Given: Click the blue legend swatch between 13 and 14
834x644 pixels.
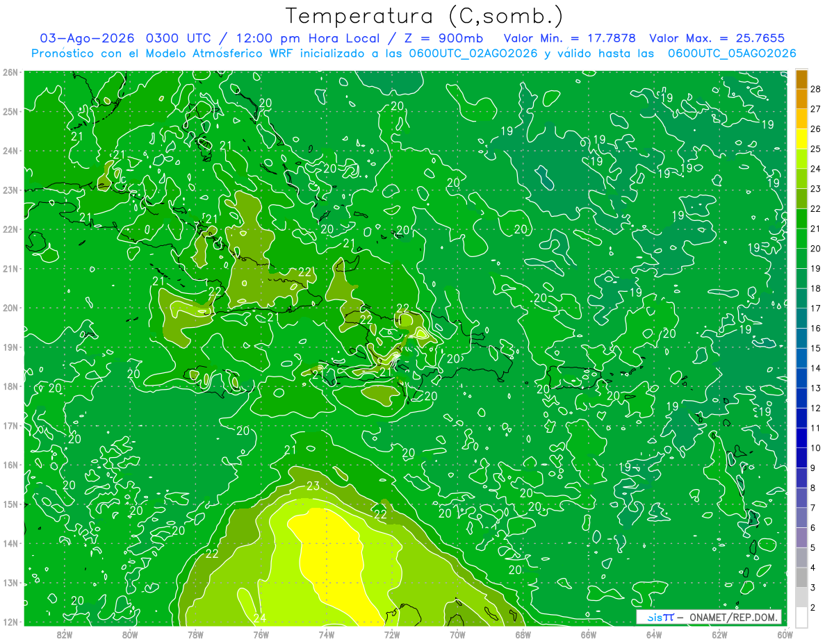Looking at the screenshot, I should point(802,378).
